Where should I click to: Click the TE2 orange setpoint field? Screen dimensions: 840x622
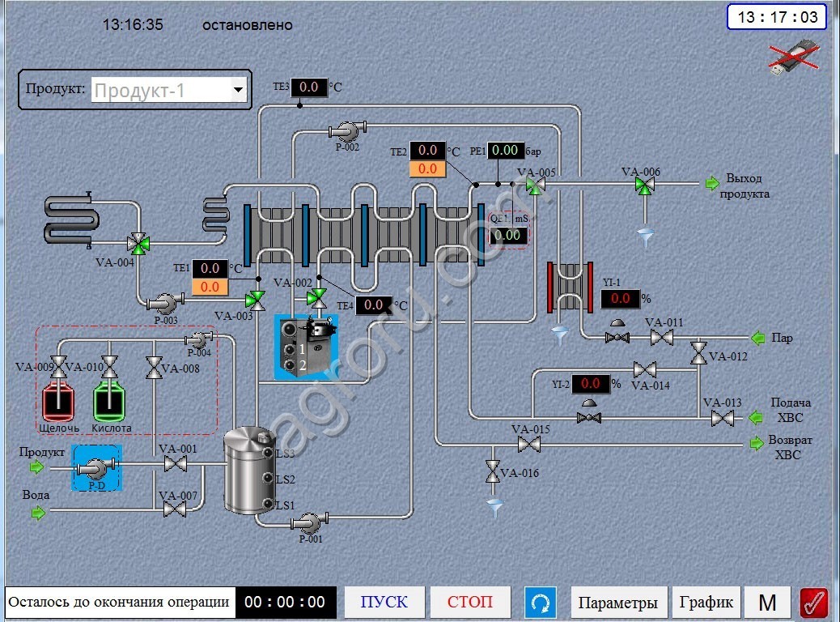point(427,168)
